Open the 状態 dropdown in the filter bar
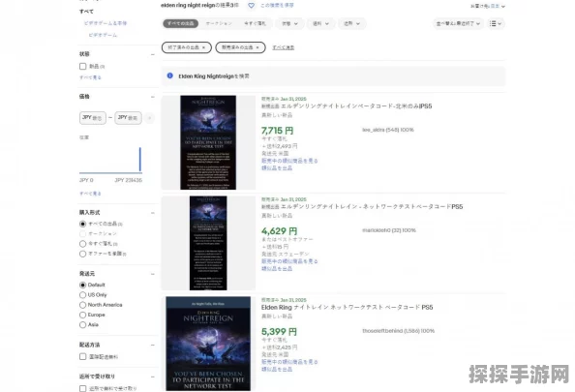The image size is (575, 392). coord(289,23)
